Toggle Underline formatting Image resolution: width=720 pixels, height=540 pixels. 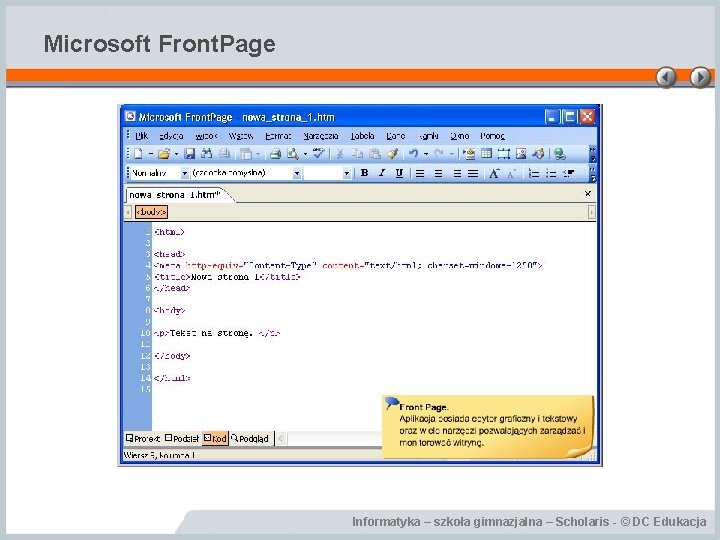399,173
